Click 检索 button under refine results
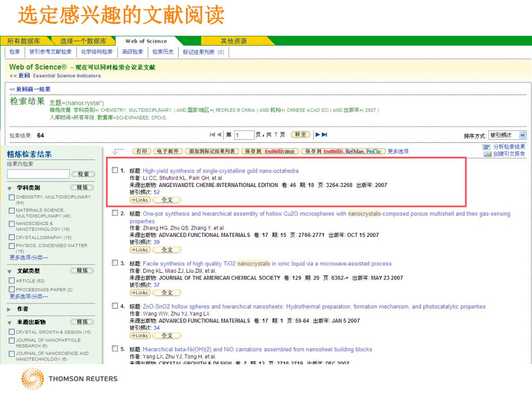The height and width of the screenshot is (399, 532). (x=84, y=174)
